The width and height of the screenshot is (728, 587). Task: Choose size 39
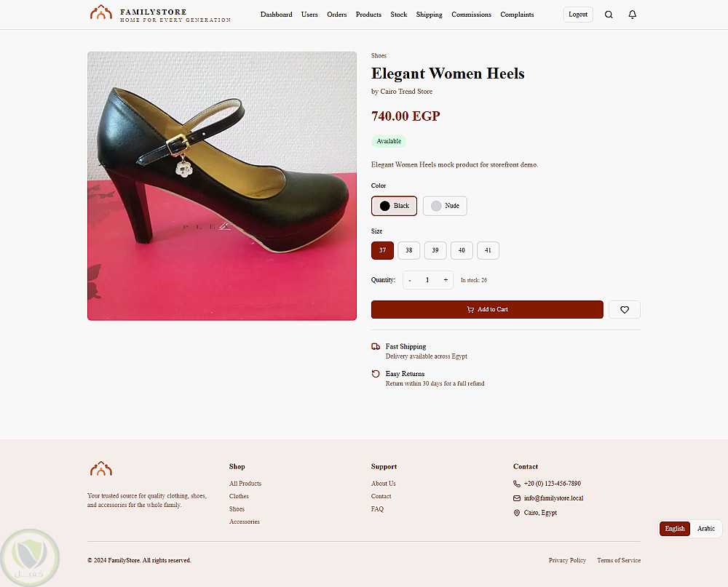click(435, 250)
